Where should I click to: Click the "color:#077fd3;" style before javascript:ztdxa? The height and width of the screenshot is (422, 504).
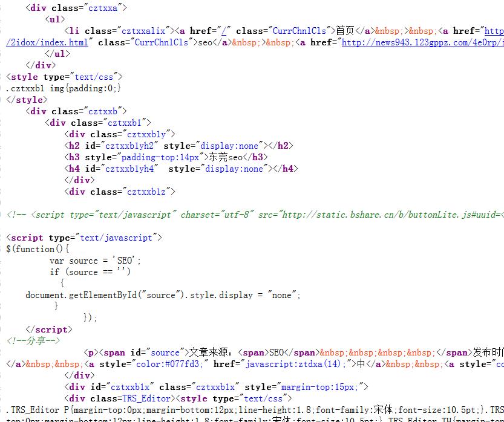coord(169,364)
